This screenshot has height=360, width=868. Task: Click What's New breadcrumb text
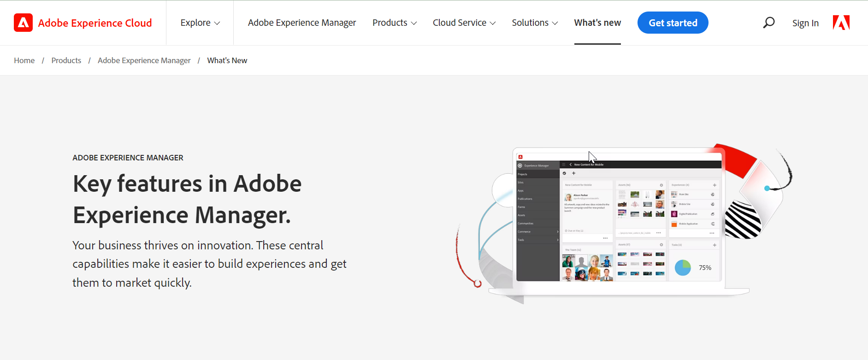(x=227, y=60)
